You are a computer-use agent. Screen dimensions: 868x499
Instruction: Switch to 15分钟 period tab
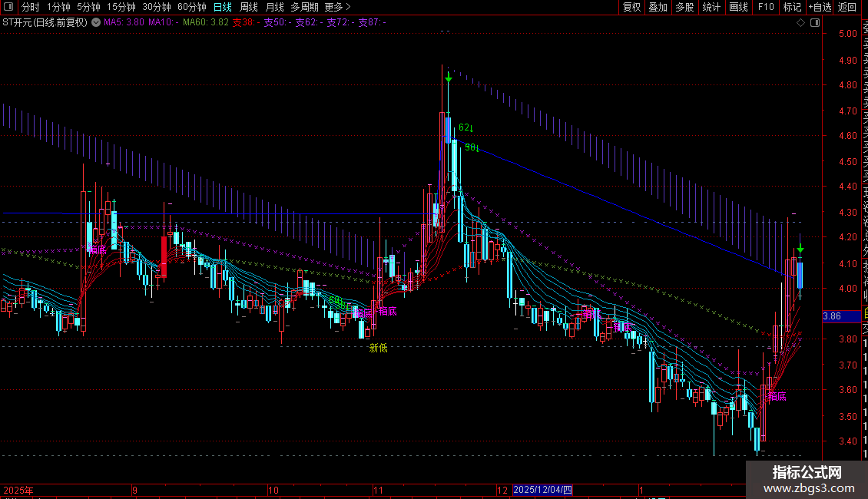tap(121, 7)
